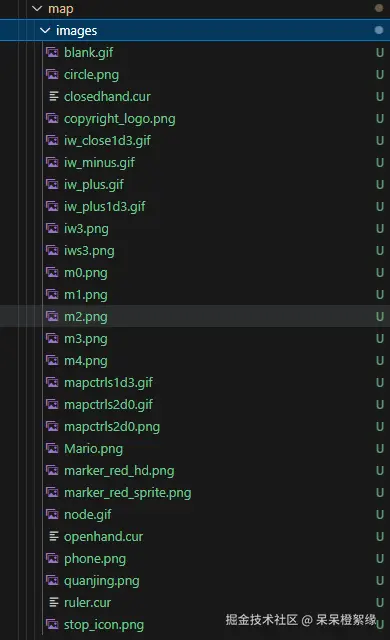Open the file circle.png
Screen dimensions: 390x640
click(91, 75)
